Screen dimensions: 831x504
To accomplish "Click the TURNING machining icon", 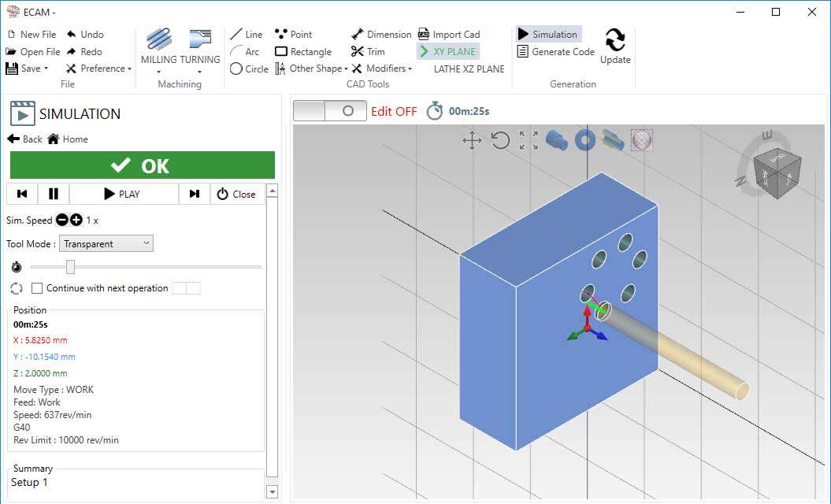I will click(200, 41).
